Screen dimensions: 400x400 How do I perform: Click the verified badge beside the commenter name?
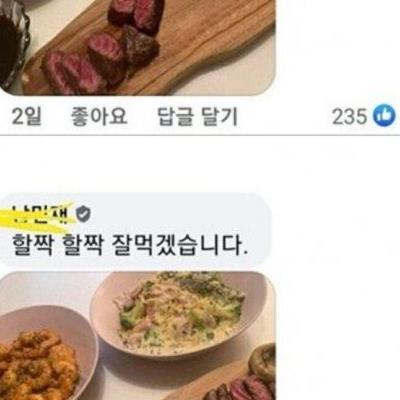tap(83, 214)
